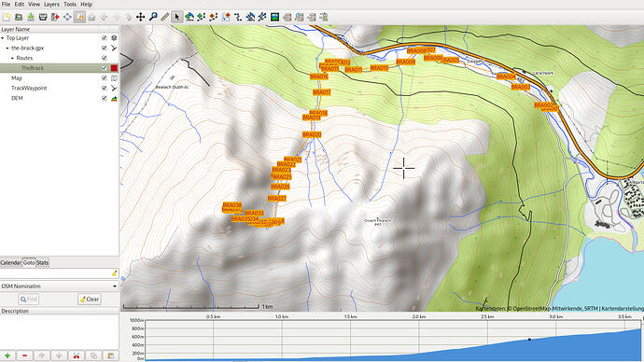Screen dimensions: 644x362
Task: Switch to the Stats tab
Action: (42, 263)
